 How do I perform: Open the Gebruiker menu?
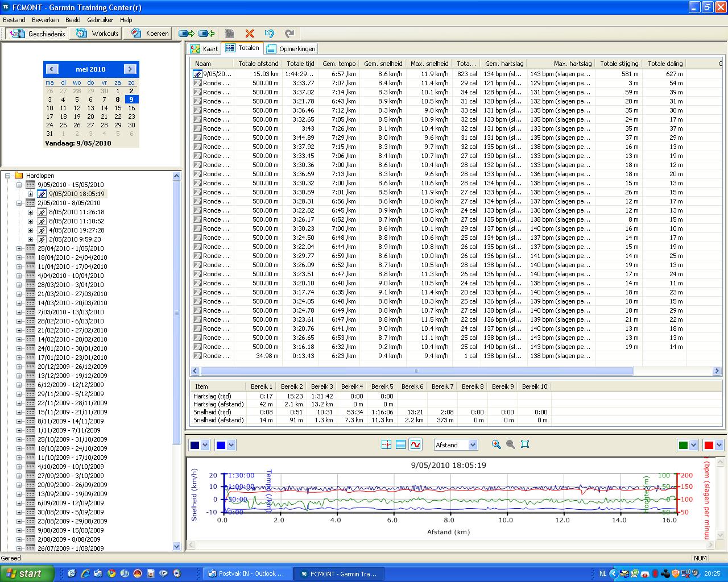(100, 20)
